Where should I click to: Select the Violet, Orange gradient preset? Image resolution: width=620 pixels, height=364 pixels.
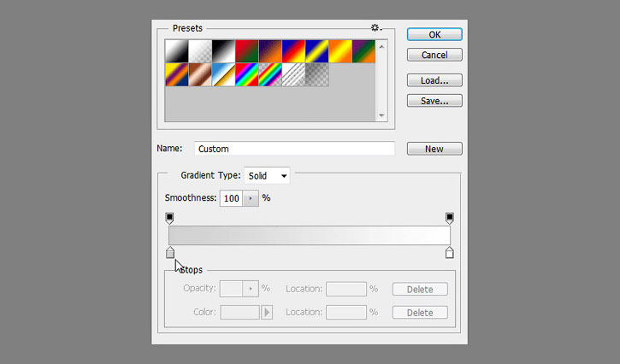click(270, 51)
